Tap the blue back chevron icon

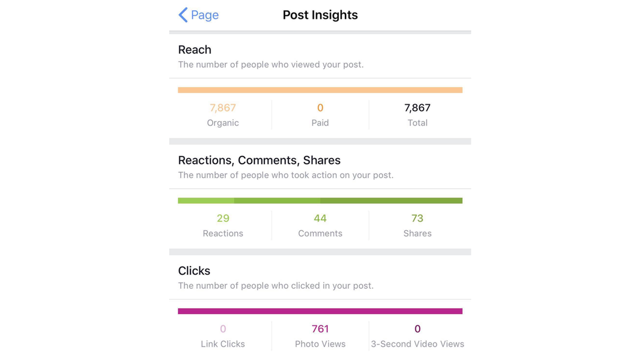tap(183, 15)
